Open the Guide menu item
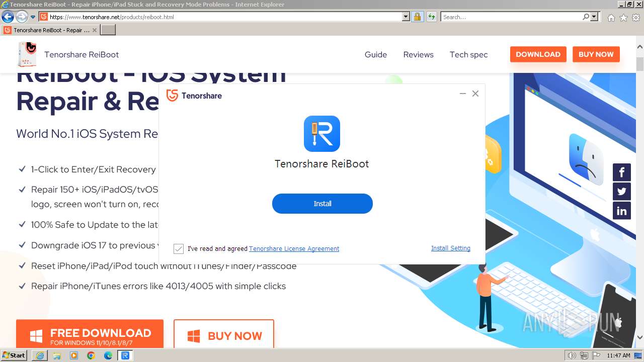This screenshot has width=644, height=362. coord(376,54)
